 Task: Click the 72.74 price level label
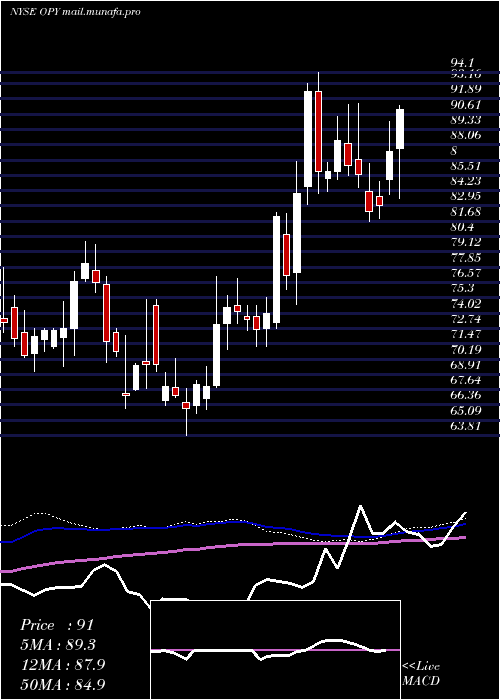coord(466,319)
